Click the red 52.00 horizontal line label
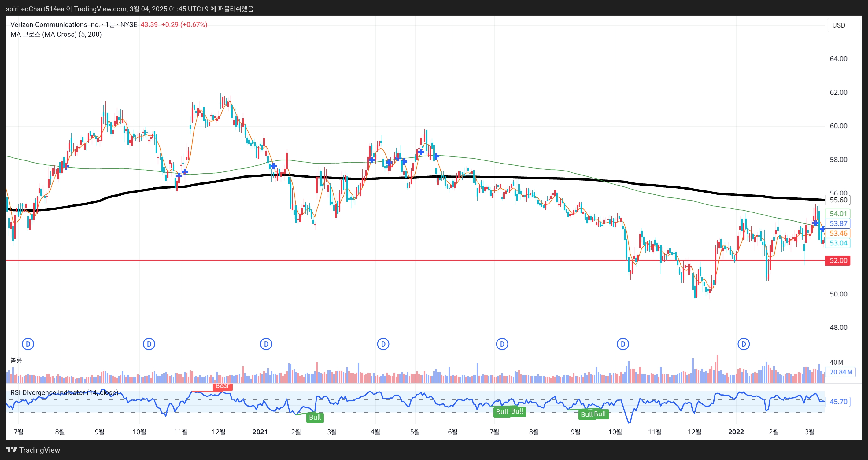The height and width of the screenshot is (460, 868). (x=838, y=261)
